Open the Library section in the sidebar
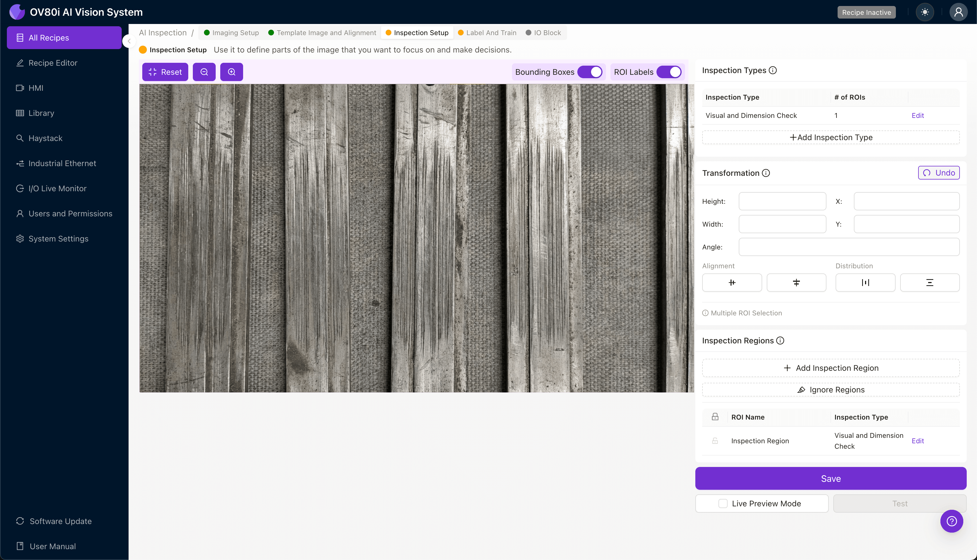Image resolution: width=977 pixels, height=560 pixels. 41,113
